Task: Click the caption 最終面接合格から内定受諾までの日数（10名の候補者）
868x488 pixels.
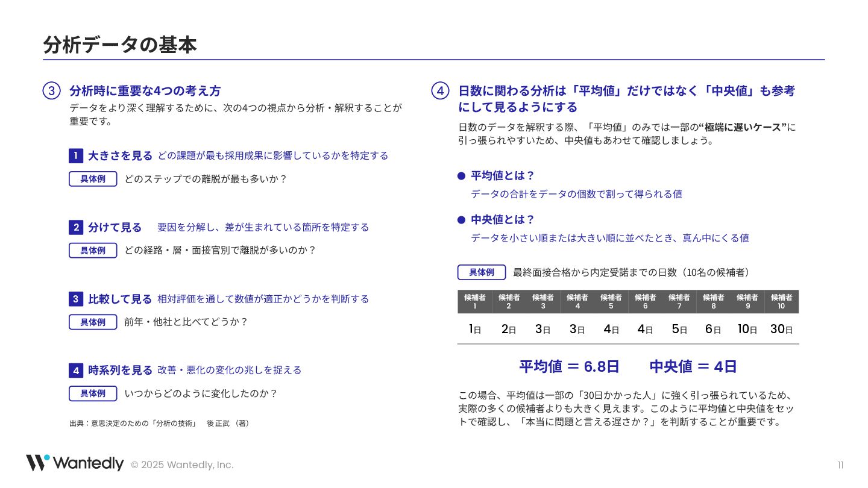Action: (633, 272)
